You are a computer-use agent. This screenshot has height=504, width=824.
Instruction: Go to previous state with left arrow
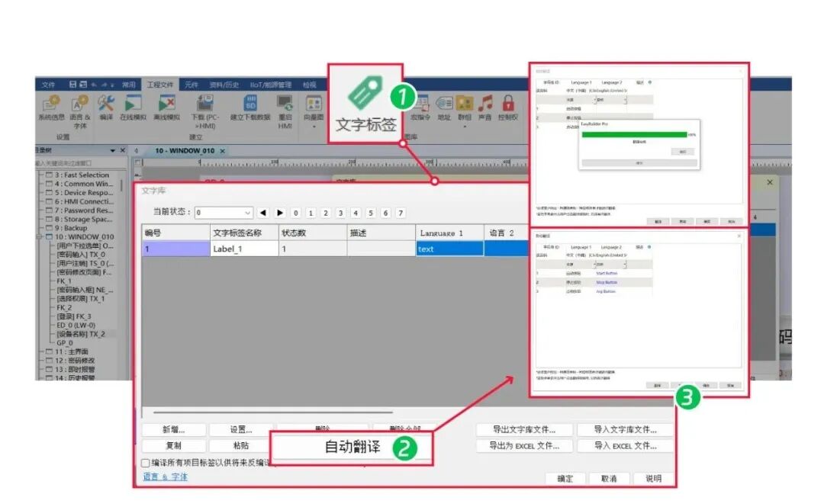(x=263, y=213)
